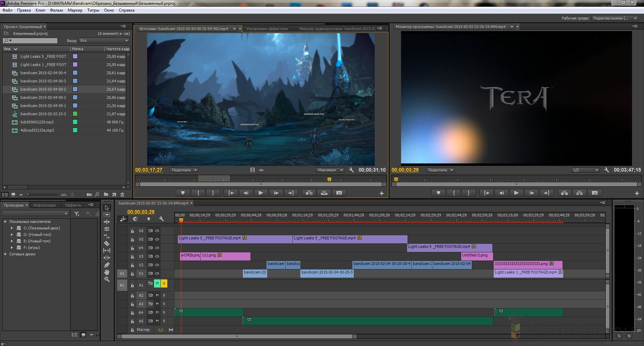Switch to the Эффекты tab
Viewport: 644px width, 346px height.
coord(73,205)
